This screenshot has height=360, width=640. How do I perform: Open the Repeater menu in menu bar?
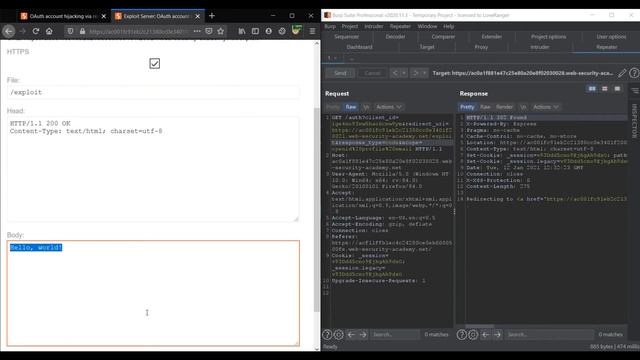tap(400, 26)
